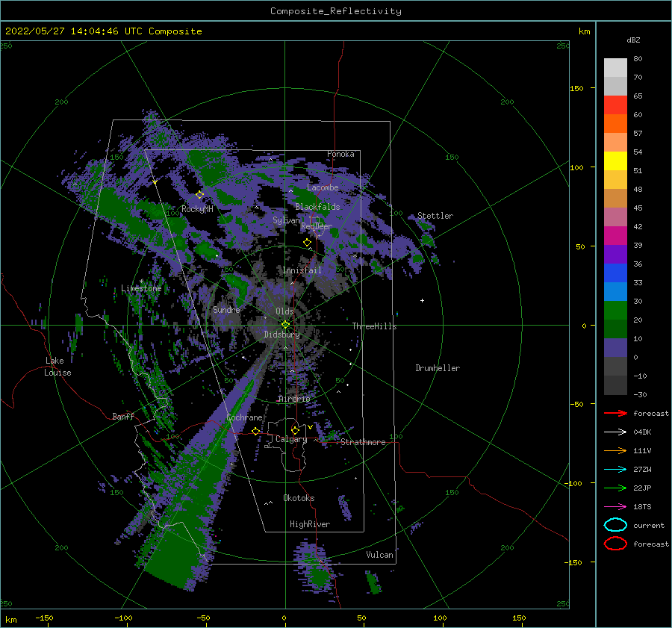Pick the magenta 39-42 dBZ swatch
This screenshot has height=628, width=672.
(615, 236)
